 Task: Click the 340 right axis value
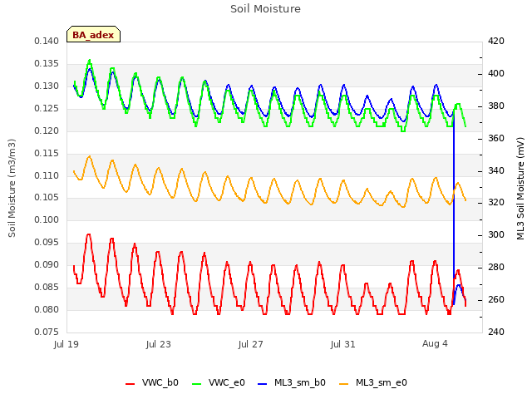(496, 170)
